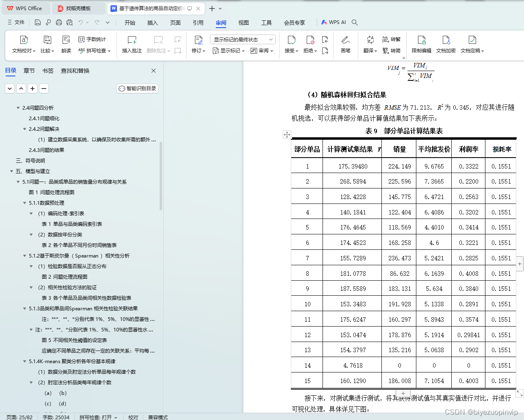Collapse the 5.1.1数据预处理 node
The image size is (524, 420).
coord(24,203)
